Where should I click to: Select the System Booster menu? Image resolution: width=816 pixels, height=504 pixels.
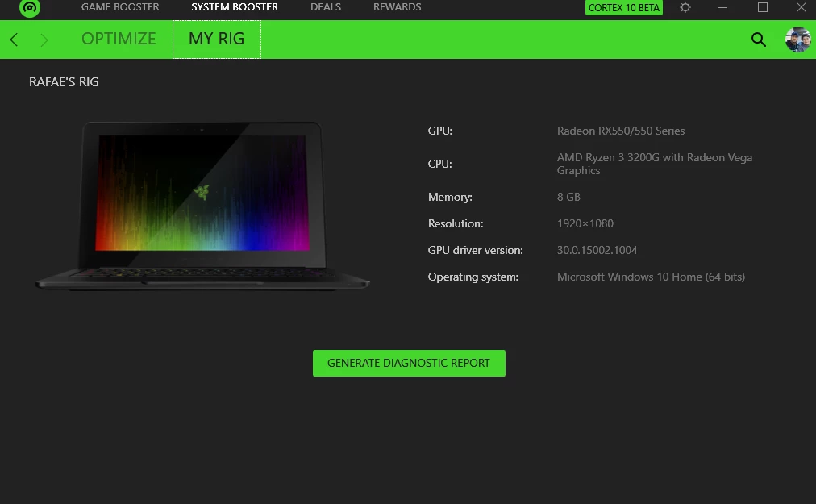tap(234, 7)
